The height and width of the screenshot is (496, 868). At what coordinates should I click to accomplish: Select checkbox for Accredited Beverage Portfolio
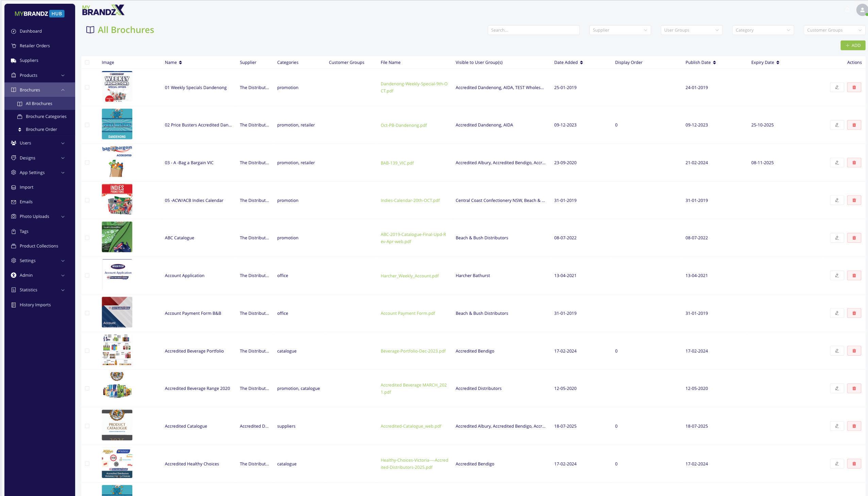tap(87, 351)
